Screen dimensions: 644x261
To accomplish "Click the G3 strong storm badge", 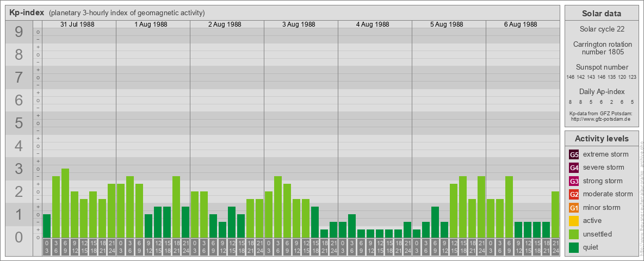I will 574,181.
